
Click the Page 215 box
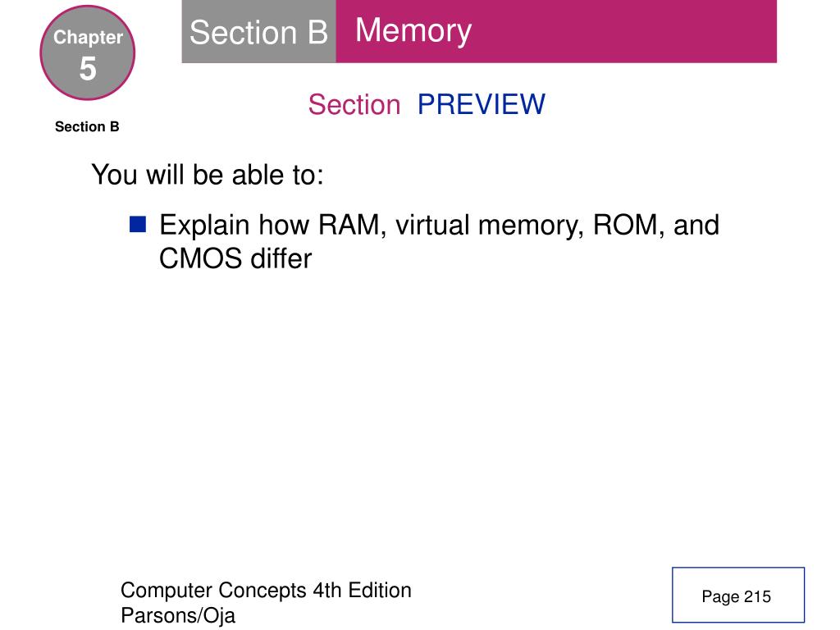(x=738, y=596)
